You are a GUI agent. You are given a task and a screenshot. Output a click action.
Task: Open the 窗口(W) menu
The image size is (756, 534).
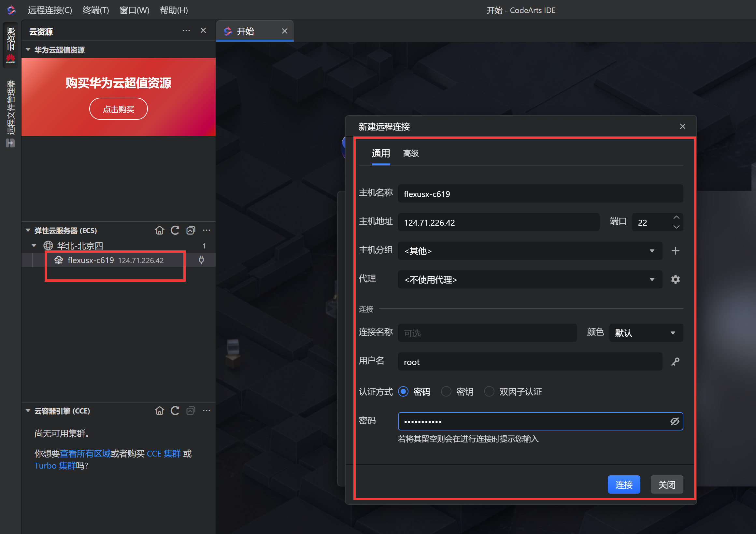click(134, 10)
